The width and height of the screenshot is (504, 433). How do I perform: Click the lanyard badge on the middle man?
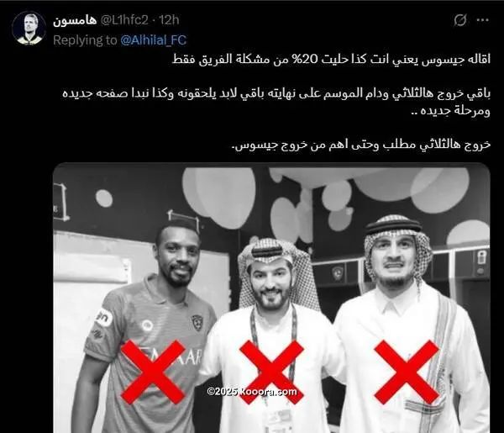click(x=278, y=420)
